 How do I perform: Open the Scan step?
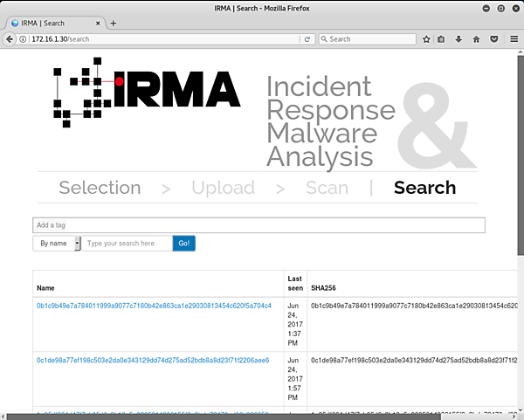[327, 188]
